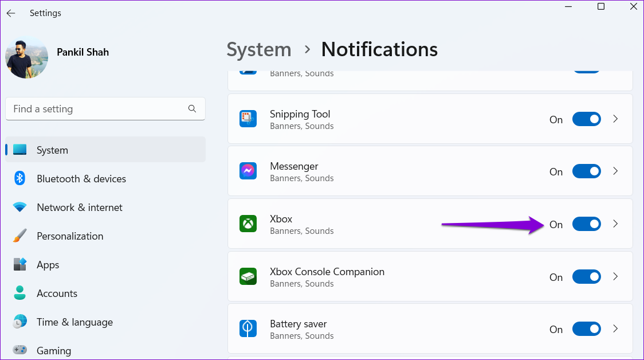Click the search magnifier icon
The image size is (644, 360).
pyautogui.click(x=192, y=108)
